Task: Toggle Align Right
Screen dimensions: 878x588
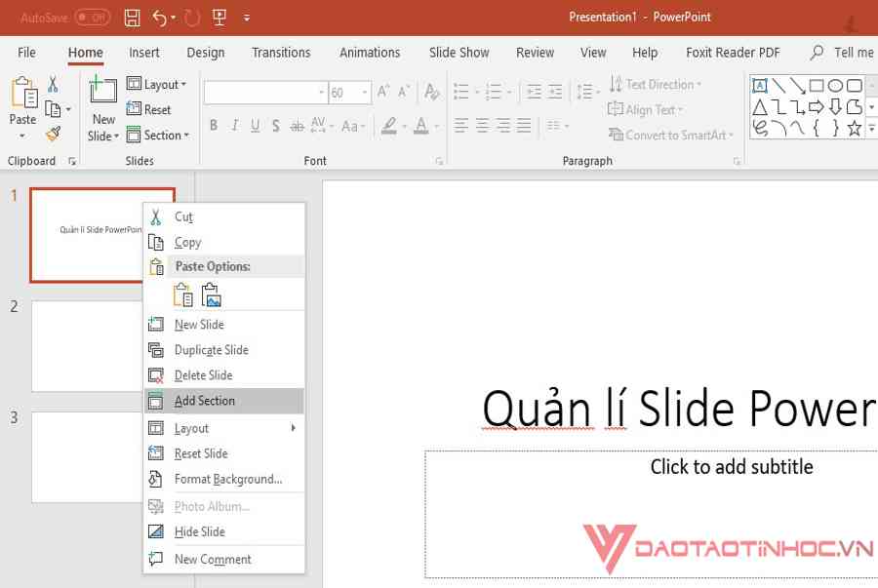Action: pyautogui.click(x=502, y=126)
